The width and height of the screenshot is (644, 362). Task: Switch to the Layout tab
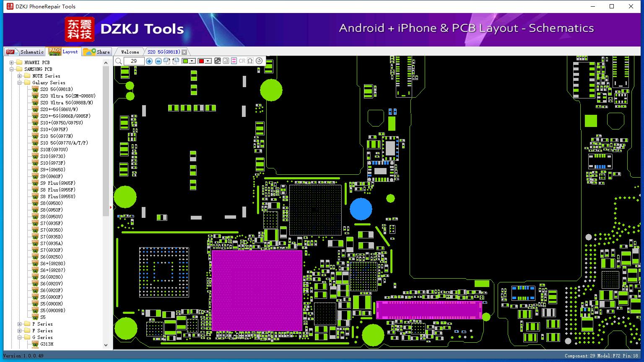(63, 52)
